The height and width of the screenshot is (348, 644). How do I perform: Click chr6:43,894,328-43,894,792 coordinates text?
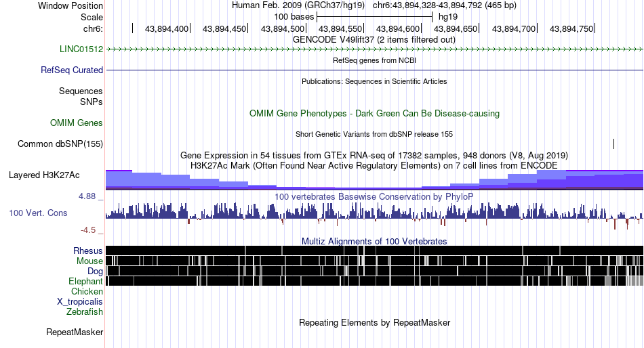pos(445,5)
